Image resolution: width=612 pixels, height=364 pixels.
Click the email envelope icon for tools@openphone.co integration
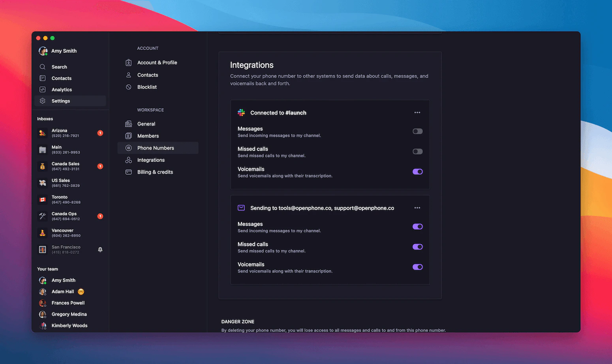point(241,208)
